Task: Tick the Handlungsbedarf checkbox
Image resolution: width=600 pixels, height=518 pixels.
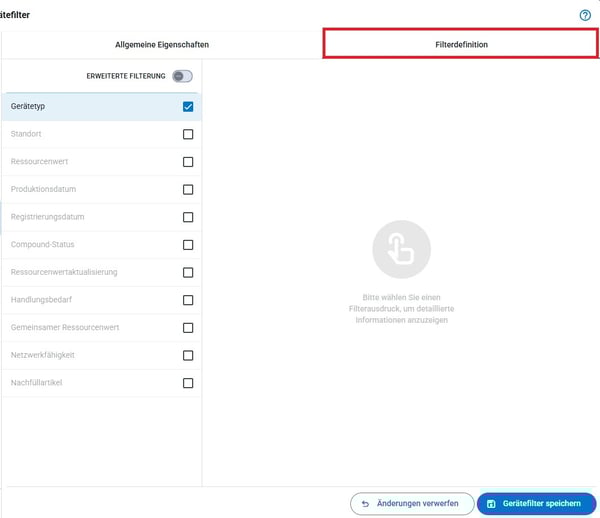Action: click(x=188, y=300)
